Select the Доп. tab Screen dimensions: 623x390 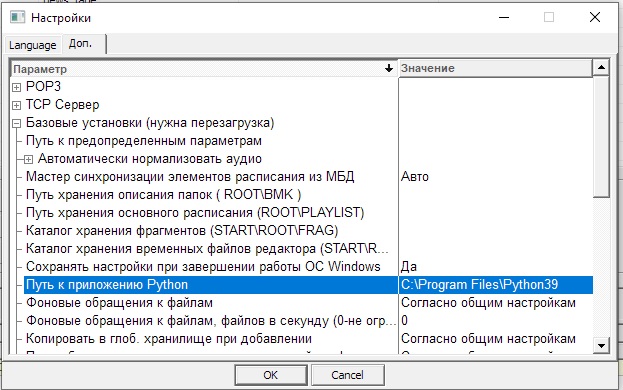(83, 43)
